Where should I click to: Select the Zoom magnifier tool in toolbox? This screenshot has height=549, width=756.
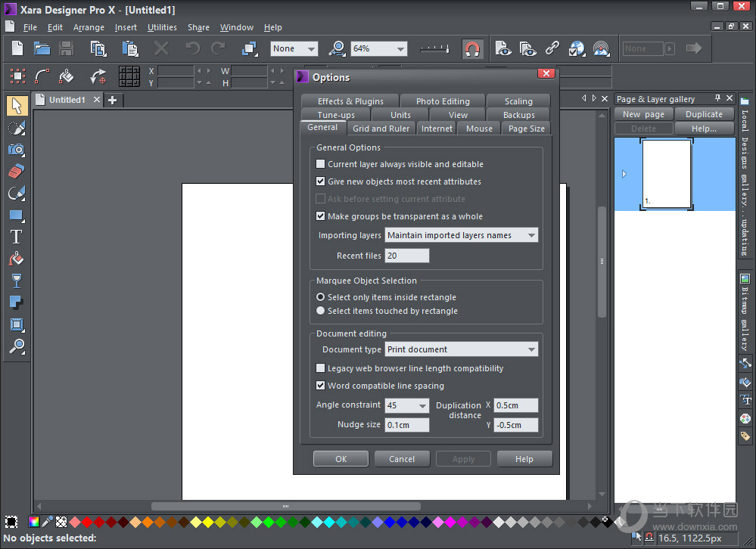17,346
